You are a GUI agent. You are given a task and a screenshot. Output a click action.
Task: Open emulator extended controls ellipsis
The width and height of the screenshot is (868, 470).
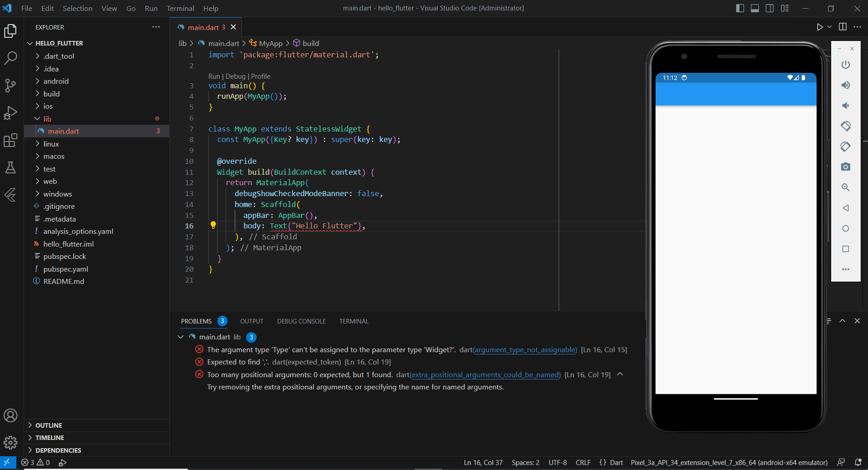click(846, 269)
